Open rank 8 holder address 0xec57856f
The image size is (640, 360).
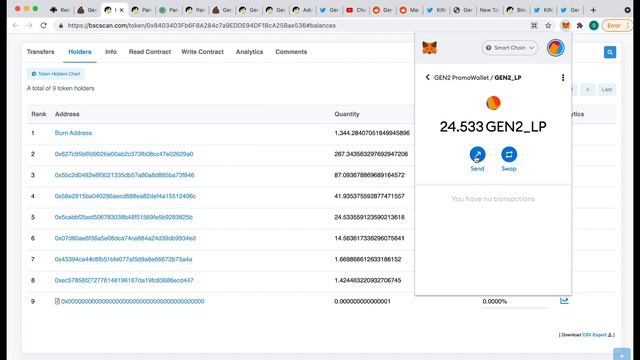coord(124,280)
